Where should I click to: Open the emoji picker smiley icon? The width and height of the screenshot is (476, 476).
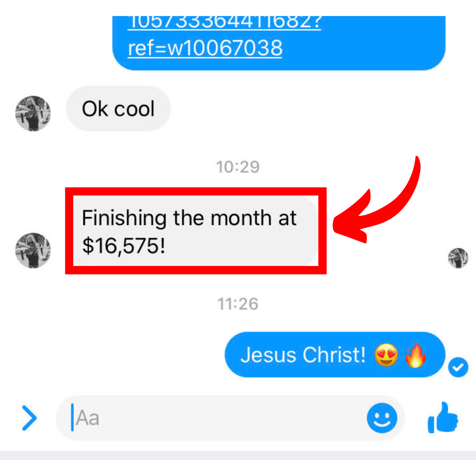(x=382, y=418)
